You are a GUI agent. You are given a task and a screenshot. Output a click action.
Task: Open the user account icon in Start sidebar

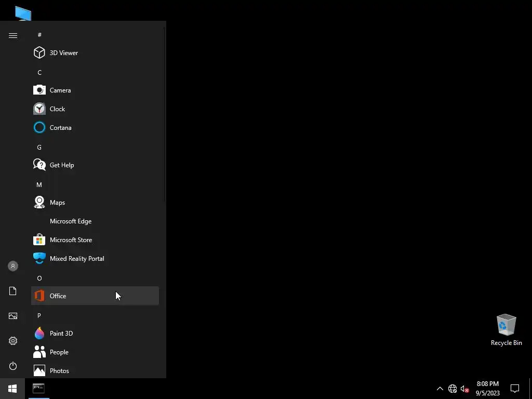point(13,266)
